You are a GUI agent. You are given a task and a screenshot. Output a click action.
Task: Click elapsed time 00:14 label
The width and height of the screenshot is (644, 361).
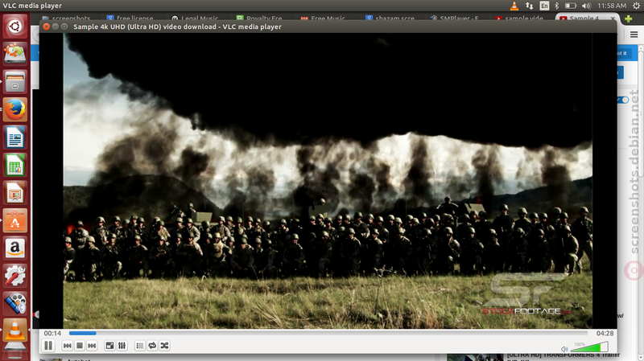coord(52,333)
